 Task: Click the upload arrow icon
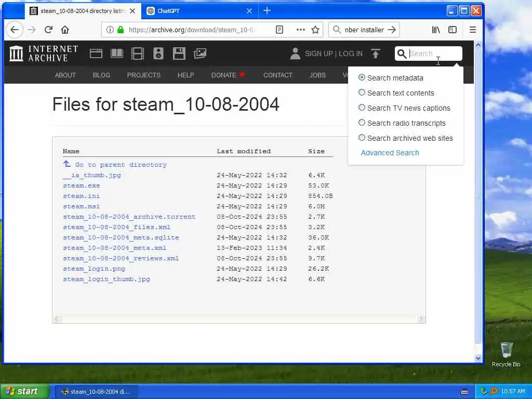tap(375, 54)
